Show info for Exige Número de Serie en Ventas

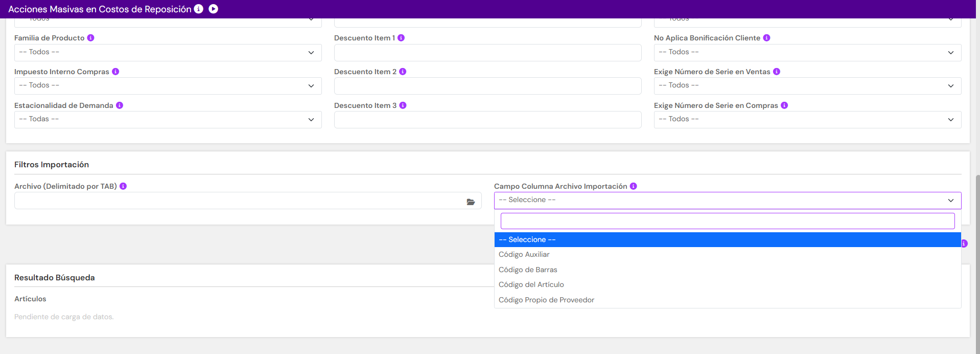(777, 72)
